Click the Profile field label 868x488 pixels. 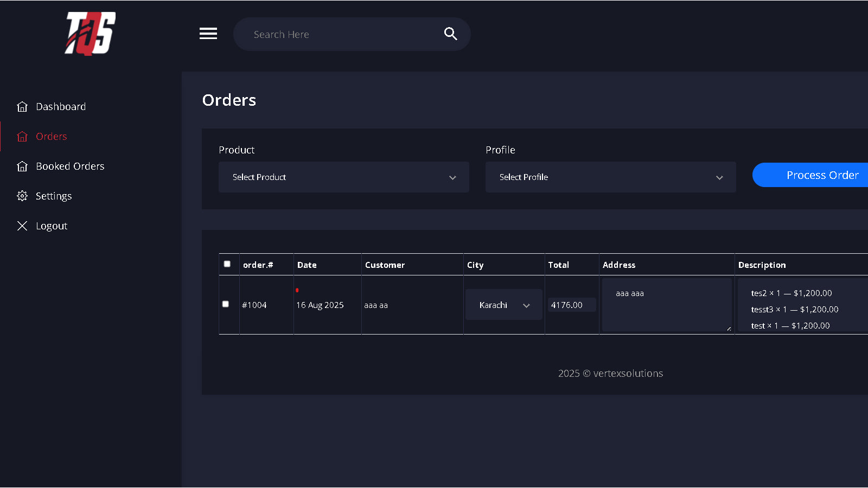[x=500, y=150]
